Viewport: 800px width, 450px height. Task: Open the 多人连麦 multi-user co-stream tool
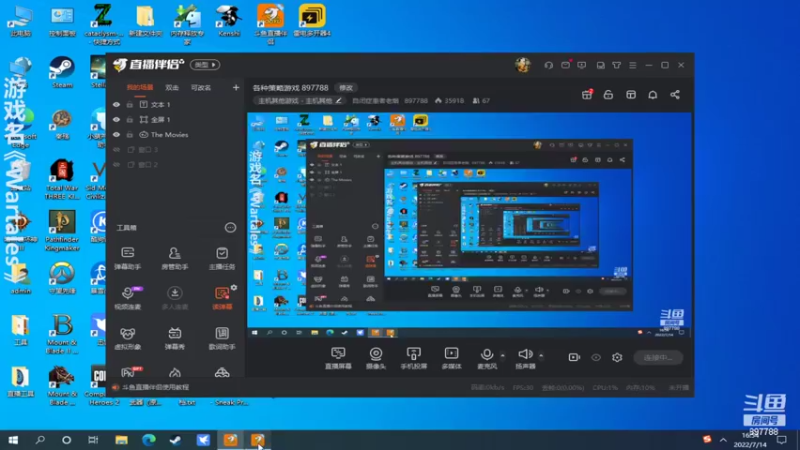point(174,297)
